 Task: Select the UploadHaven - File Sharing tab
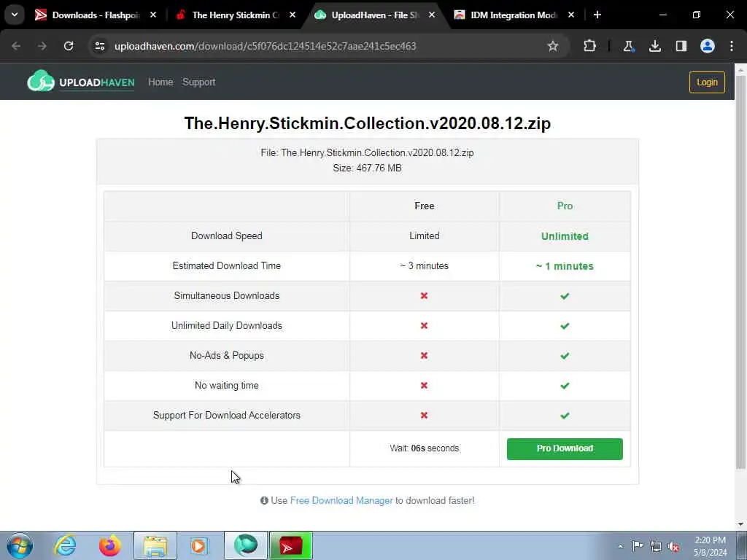(375, 15)
